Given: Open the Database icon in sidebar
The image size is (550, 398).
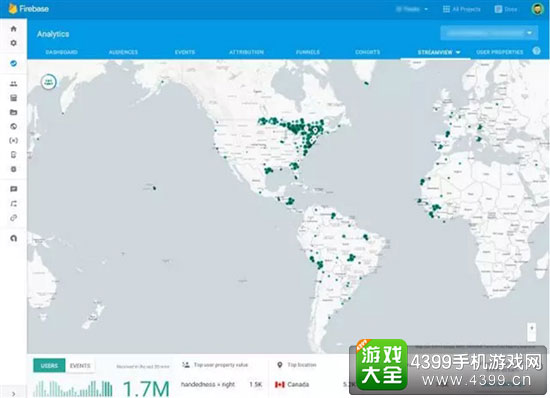Looking at the screenshot, I should click(13, 98).
